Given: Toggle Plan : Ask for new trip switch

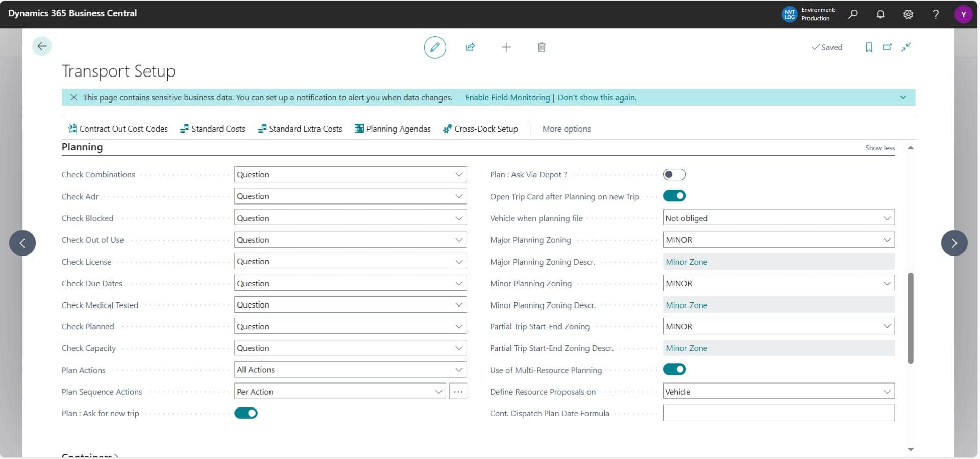Looking at the screenshot, I should [x=246, y=413].
